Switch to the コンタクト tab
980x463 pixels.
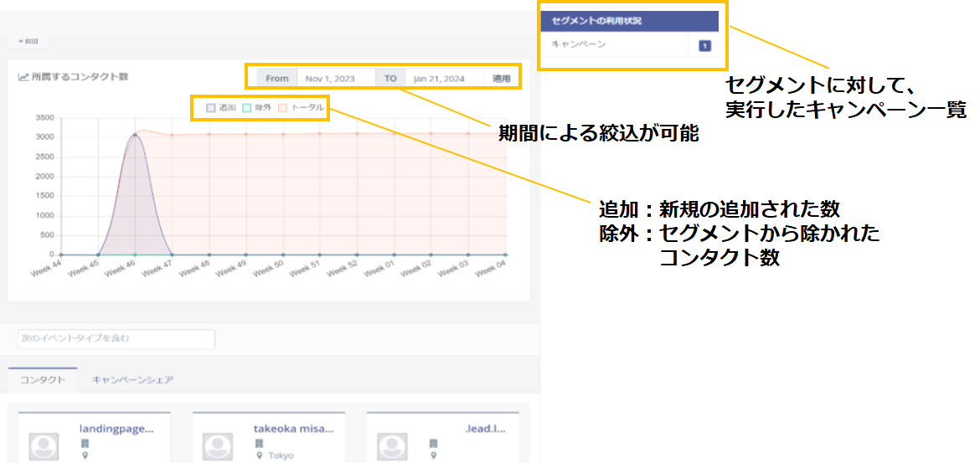(42, 380)
